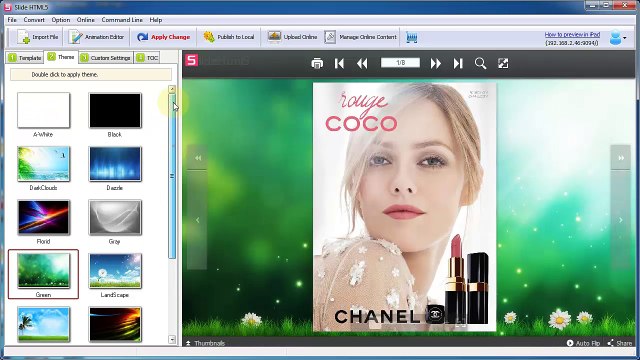Image resolution: width=640 pixels, height=360 pixels.
Task: Select the DarkClouds theme thumbnail
Action: (43, 164)
